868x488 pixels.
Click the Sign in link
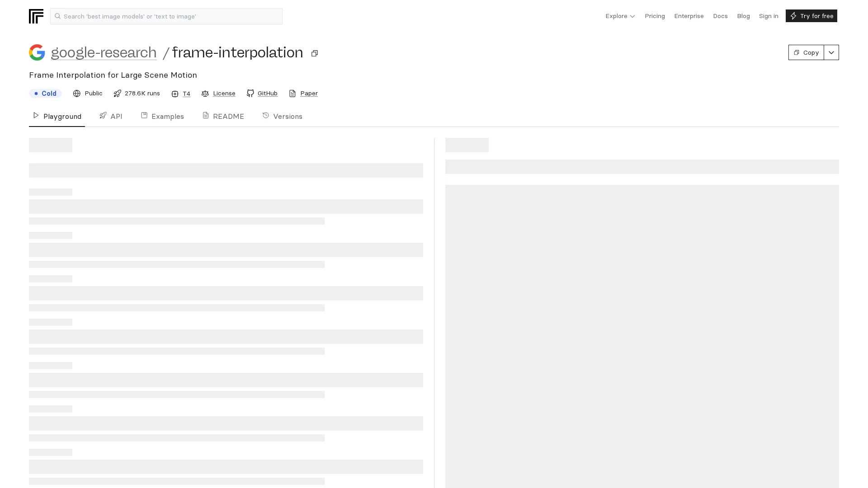pyautogui.click(x=769, y=16)
